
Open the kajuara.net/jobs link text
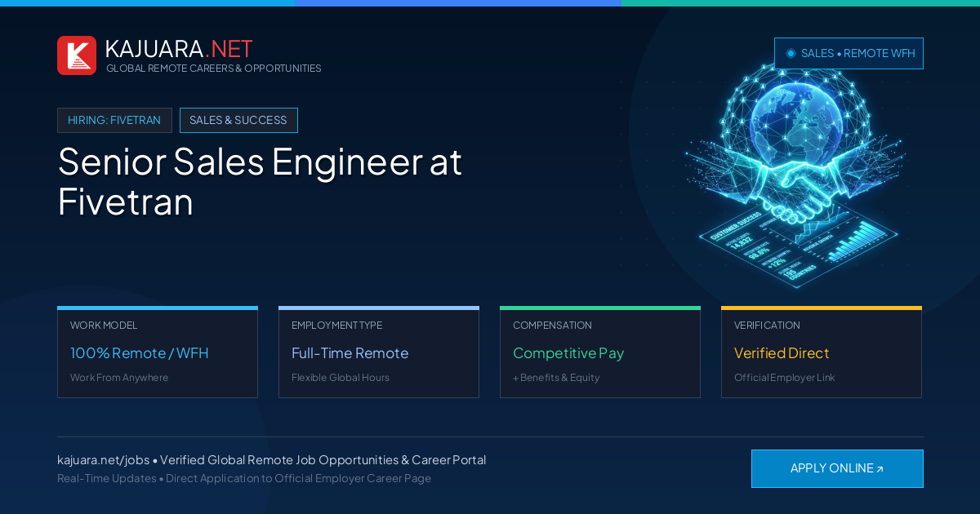(103, 460)
